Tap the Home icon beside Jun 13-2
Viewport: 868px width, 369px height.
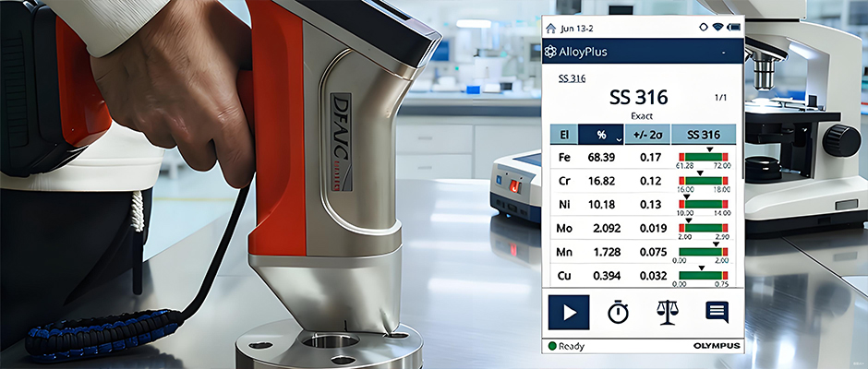(x=553, y=27)
